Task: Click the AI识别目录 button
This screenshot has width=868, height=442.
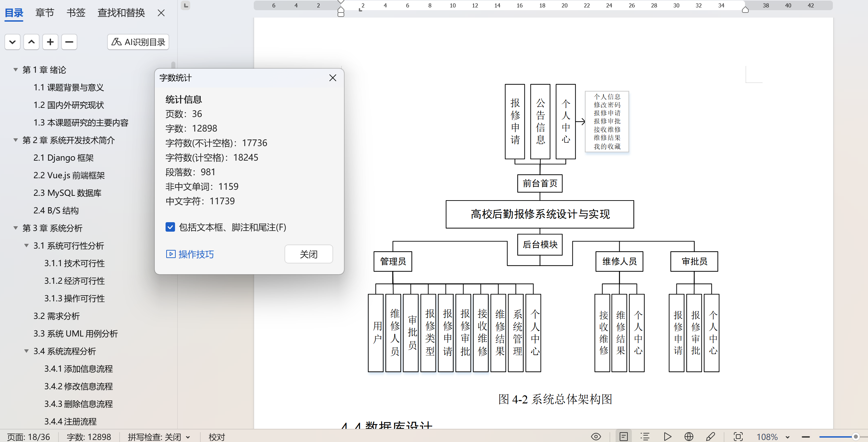Action: pos(138,42)
